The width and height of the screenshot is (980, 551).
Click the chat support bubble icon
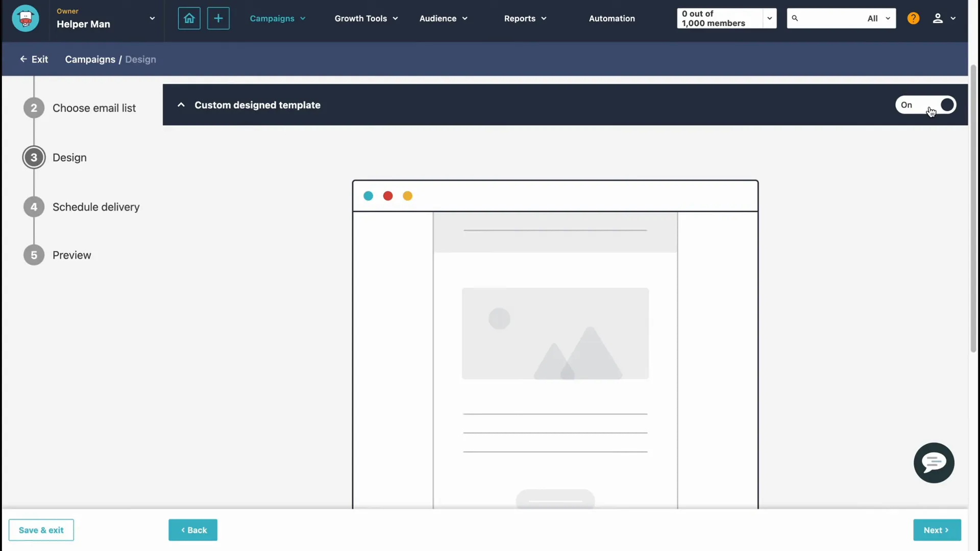click(x=934, y=463)
